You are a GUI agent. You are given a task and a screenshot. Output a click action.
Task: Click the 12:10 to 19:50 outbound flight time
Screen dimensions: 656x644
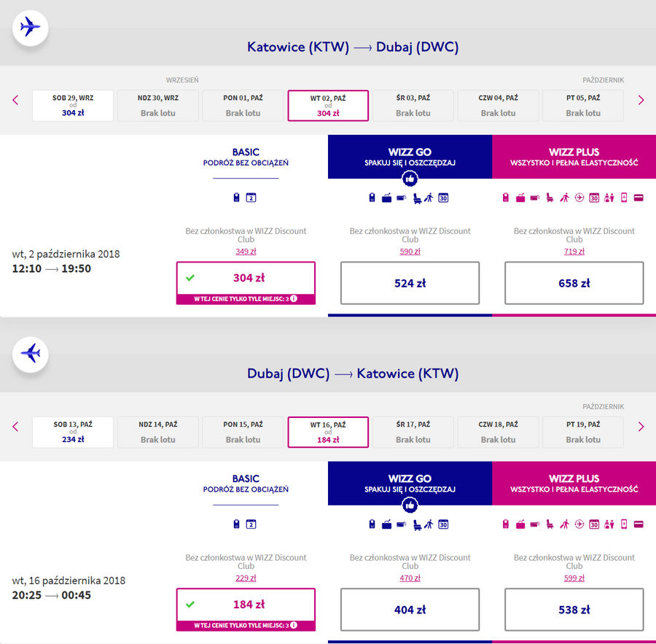point(52,268)
